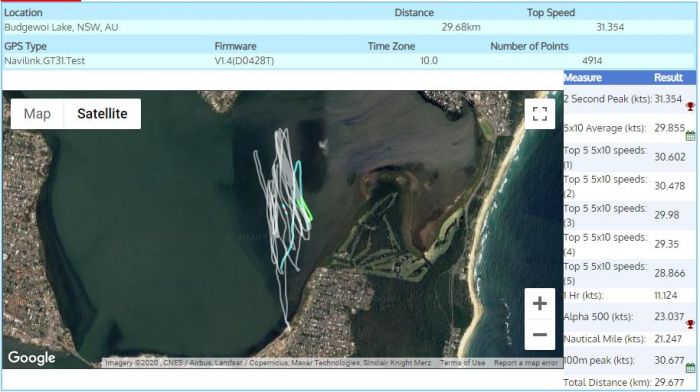Zoom in with the plus button
This screenshot has height=392, width=700.
coord(540,304)
